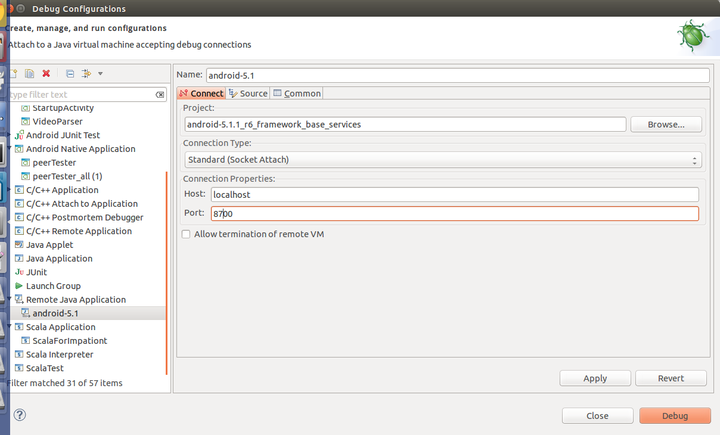Screen dimensions: 720x435
Task: Click the Apply button
Action: [x=595, y=378]
